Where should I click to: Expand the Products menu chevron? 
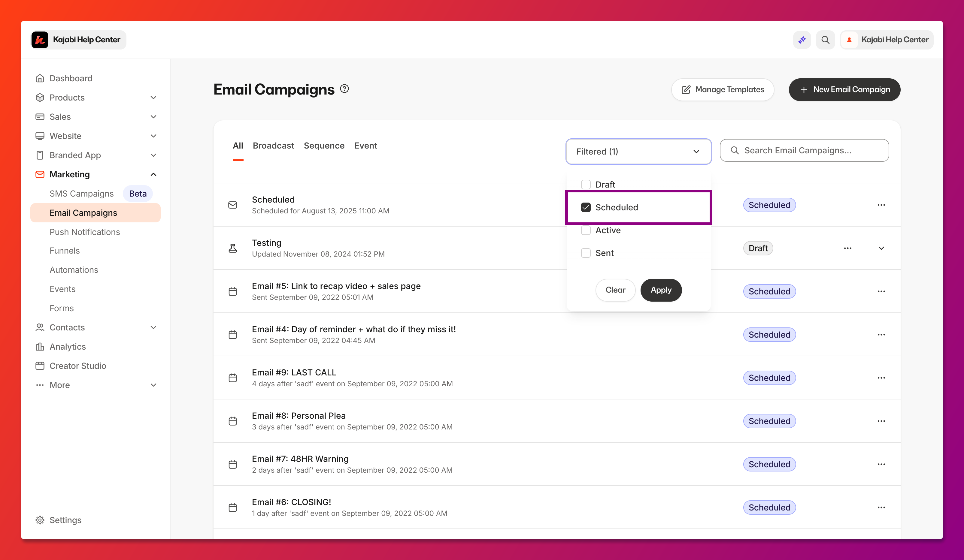pos(153,98)
